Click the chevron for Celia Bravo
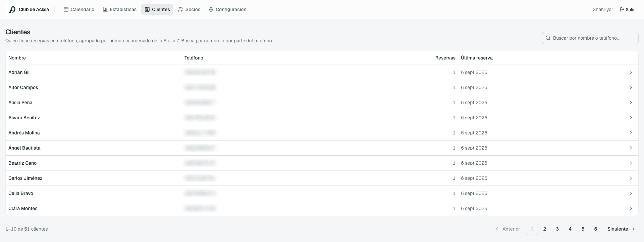 click(x=631, y=193)
